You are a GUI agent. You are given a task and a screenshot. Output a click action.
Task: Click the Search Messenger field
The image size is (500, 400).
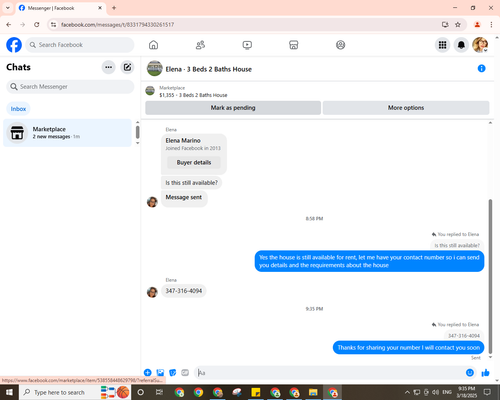[70, 87]
